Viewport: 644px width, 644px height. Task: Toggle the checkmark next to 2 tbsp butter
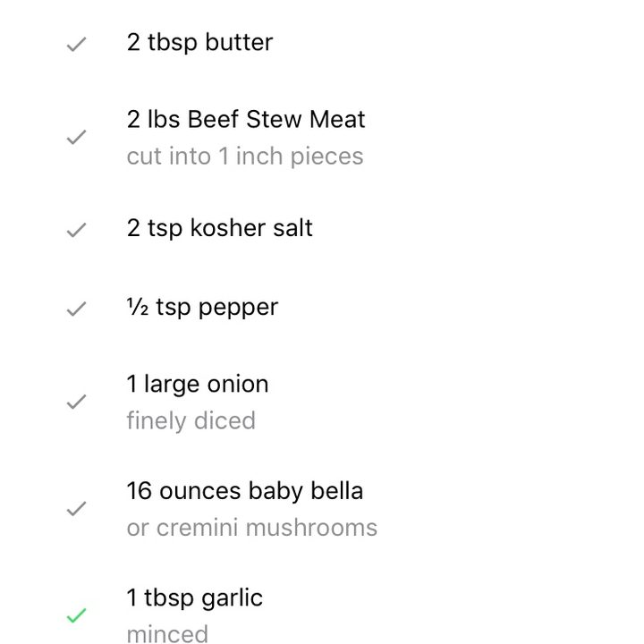click(x=76, y=44)
